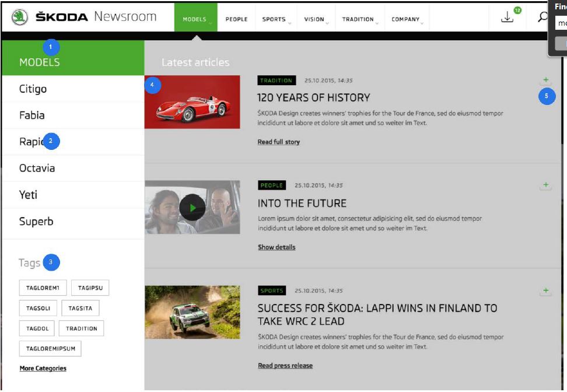Select Octavia in the models list
567x392 pixels.
point(73,168)
